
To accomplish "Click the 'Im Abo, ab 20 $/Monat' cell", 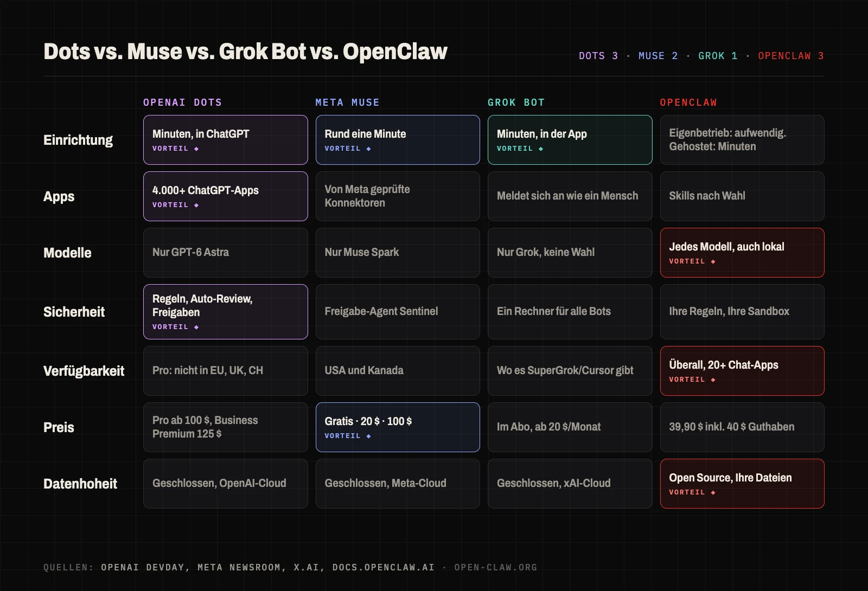I will click(570, 427).
